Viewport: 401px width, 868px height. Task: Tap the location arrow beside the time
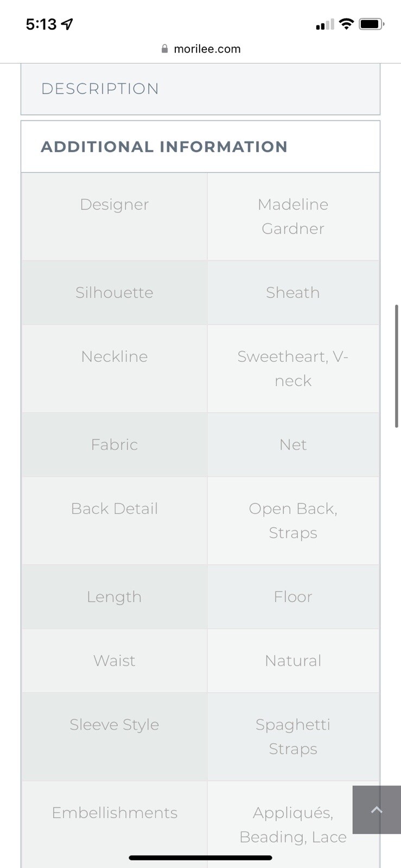67,24
